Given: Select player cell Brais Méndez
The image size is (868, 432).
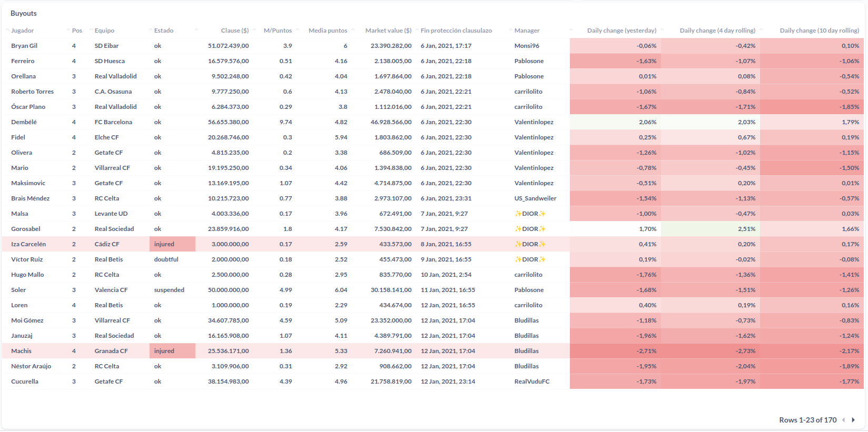Looking at the screenshot, I should [31, 198].
